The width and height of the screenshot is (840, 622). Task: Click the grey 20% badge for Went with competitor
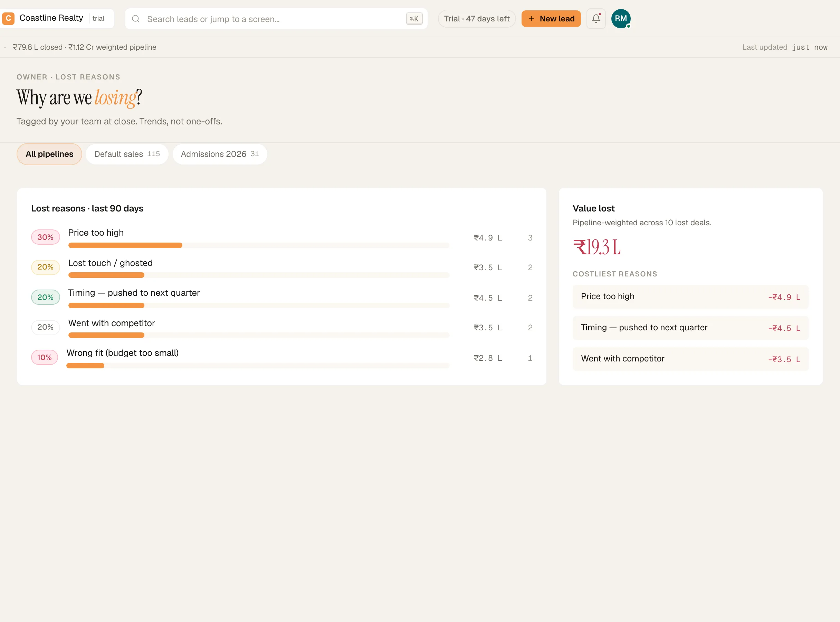pyautogui.click(x=46, y=328)
